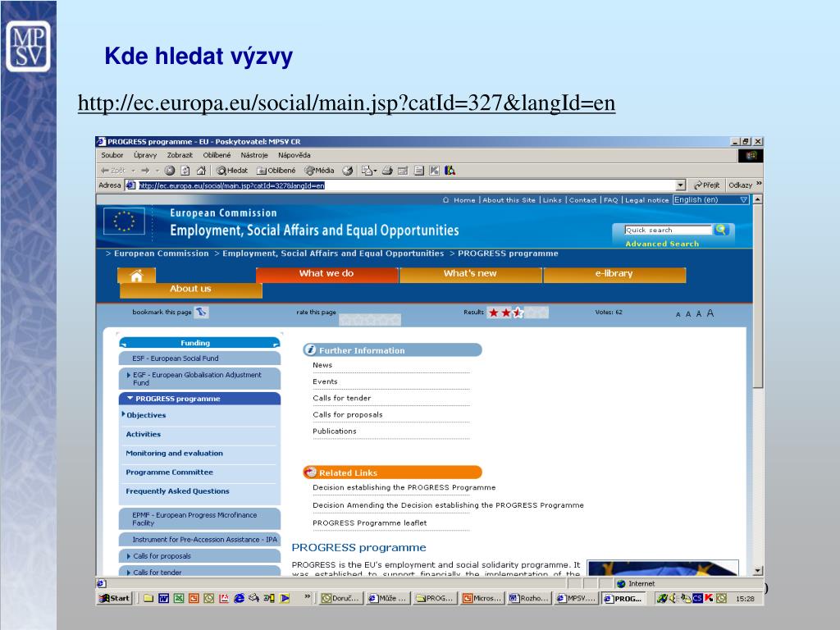Open the Oblíbené favorites toolbar button
The image size is (840, 630).
click(276, 171)
